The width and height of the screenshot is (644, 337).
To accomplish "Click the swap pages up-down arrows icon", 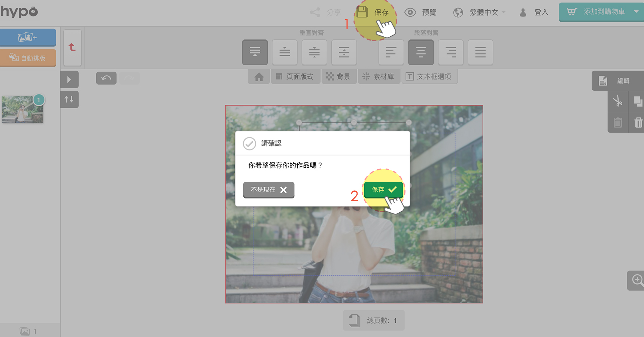I will [x=69, y=99].
